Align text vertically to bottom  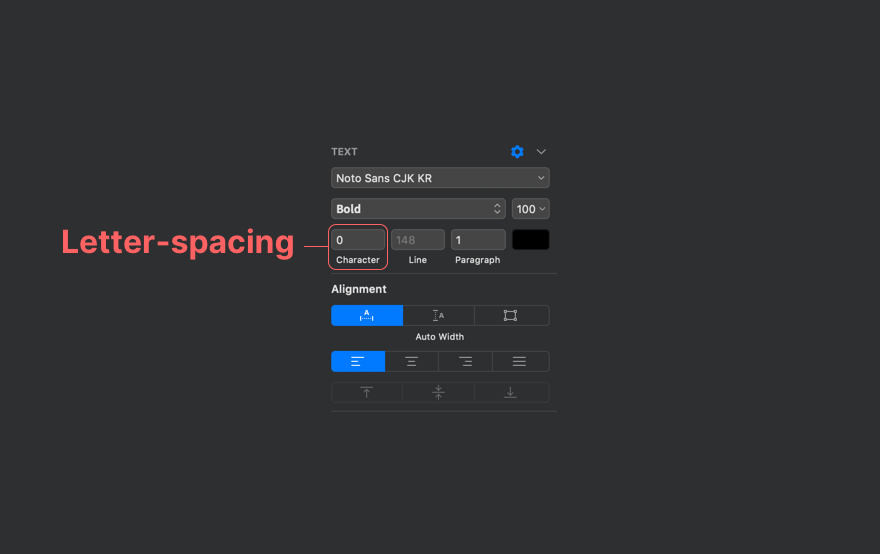click(x=510, y=393)
